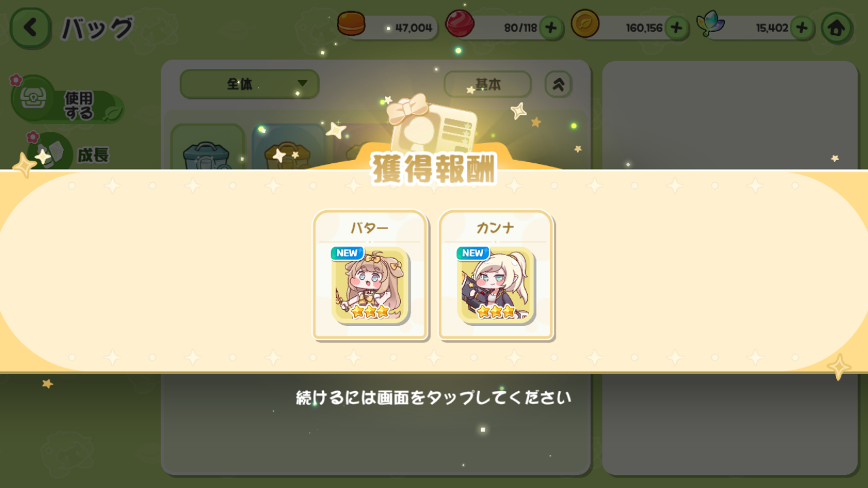This screenshot has height=488, width=868.
Task: Add butterfly gems using the plus button
Action: (x=802, y=28)
